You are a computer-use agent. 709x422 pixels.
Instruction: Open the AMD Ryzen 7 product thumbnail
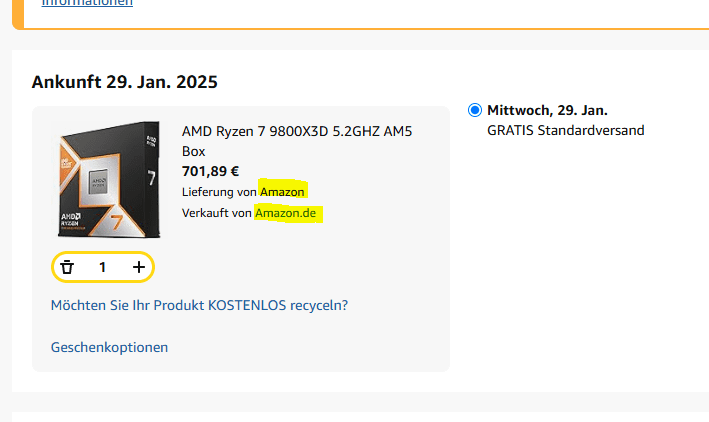point(109,179)
